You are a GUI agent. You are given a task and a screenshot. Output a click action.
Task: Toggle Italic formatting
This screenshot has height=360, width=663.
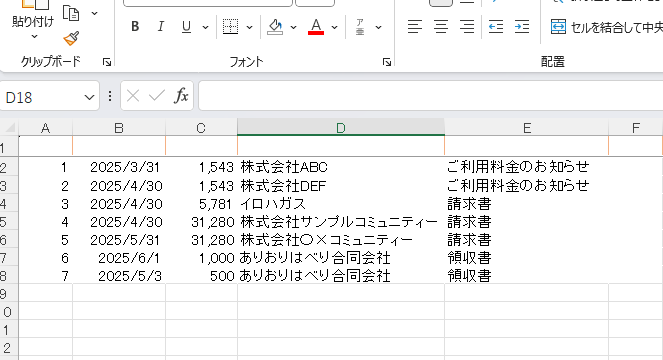(x=160, y=27)
